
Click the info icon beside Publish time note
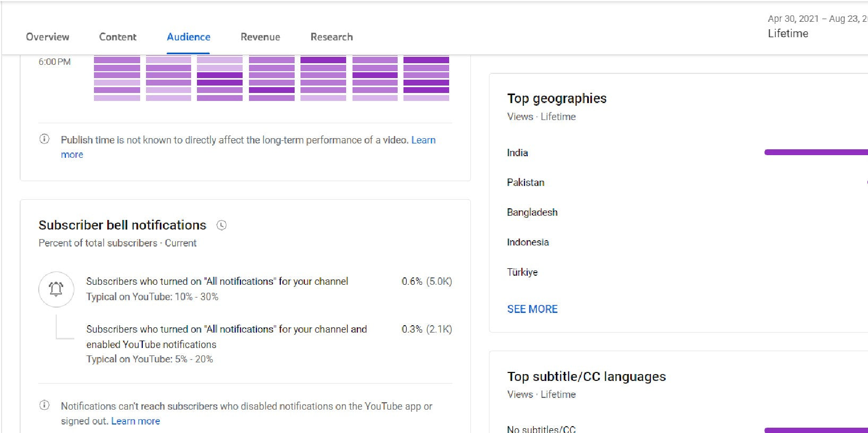[45, 139]
